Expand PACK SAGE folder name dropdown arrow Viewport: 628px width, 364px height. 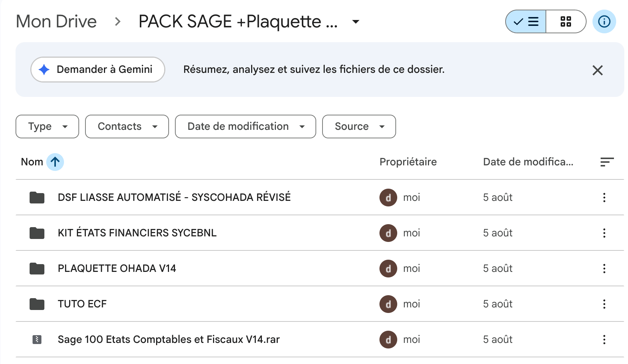[x=356, y=22]
